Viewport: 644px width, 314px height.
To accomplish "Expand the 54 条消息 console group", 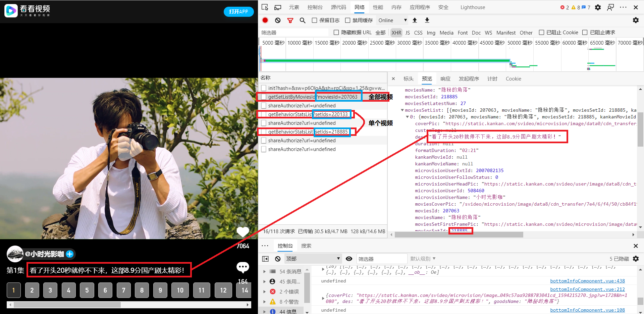I will click(264, 271).
